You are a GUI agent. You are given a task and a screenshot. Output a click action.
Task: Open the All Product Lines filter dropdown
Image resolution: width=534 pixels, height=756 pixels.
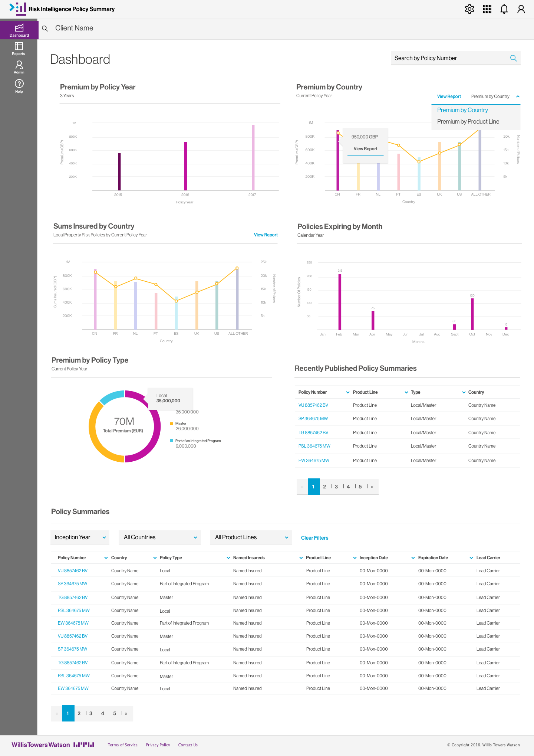[251, 537]
